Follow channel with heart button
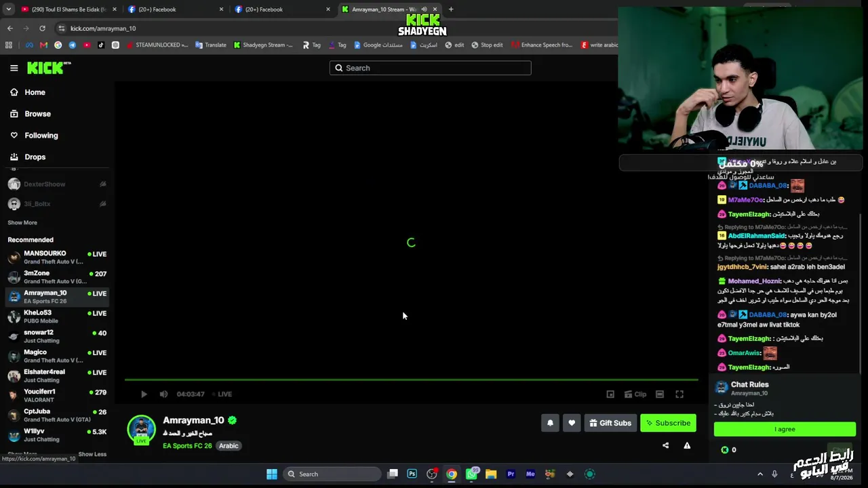Viewport: 868px width, 488px height. (x=572, y=423)
